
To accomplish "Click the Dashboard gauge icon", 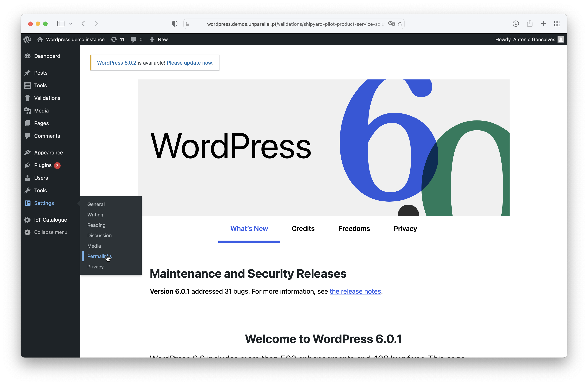I will pyautogui.click(x=28, y=56).
